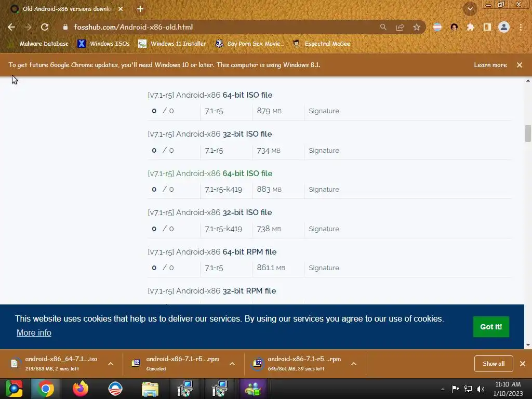This screenshot has width=532, height=399.
Task: Open Chrome's three-dot menu
Action: click(521, 27)
